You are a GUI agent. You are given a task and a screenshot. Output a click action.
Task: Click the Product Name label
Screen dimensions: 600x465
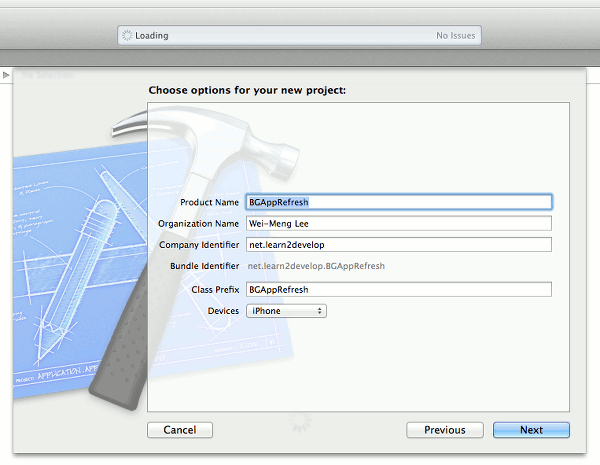click(x=209, y=202)
